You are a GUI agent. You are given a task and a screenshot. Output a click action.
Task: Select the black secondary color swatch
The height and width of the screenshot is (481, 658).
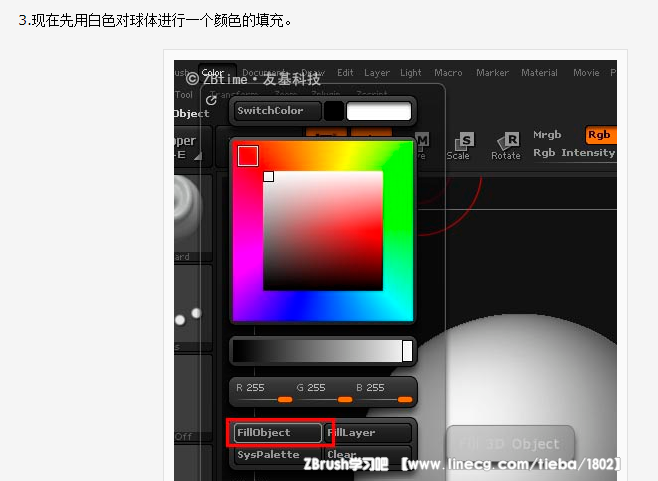coord(334,111)
